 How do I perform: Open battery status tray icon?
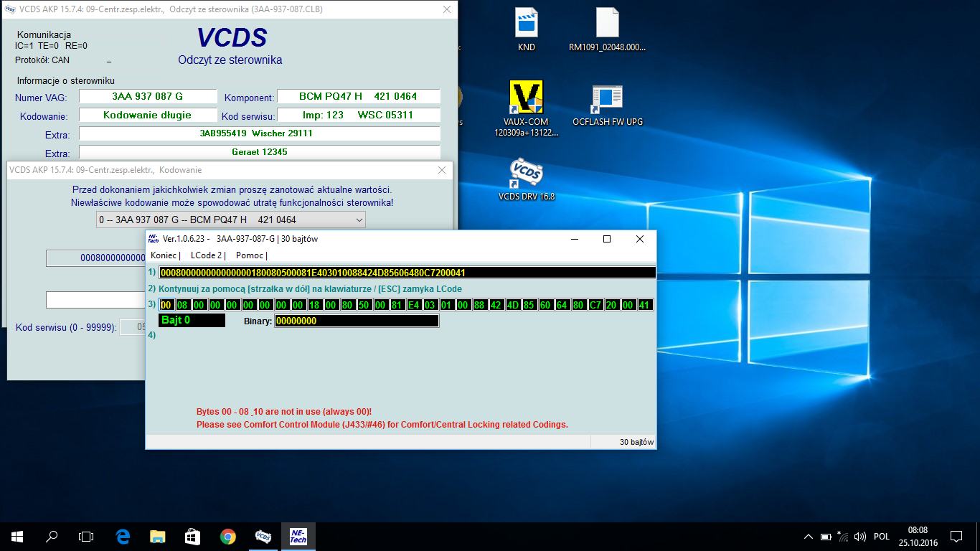tap(826, 536)
